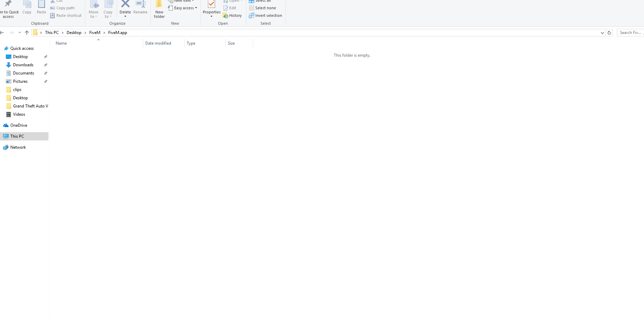Image resolution: width=644 pixels, height=318 pixels.
Task: Click the Paste icon in Clipboard group
Action: [41, 4]
